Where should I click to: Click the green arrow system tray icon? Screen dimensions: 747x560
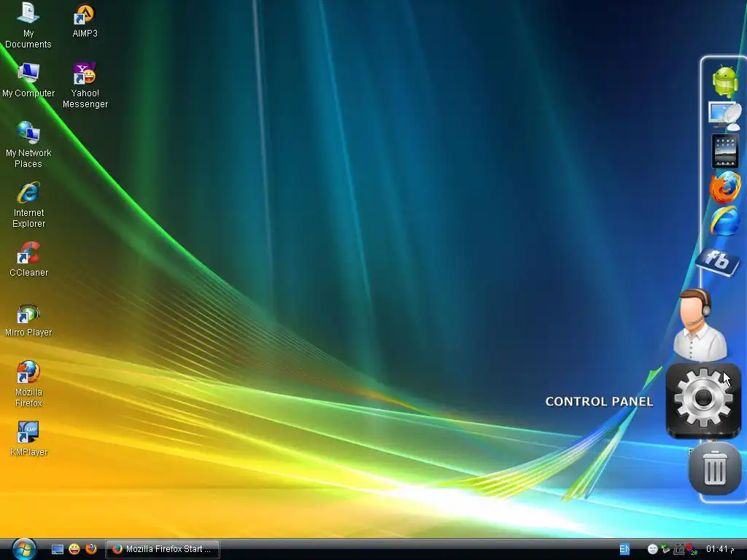pos(665,549)
